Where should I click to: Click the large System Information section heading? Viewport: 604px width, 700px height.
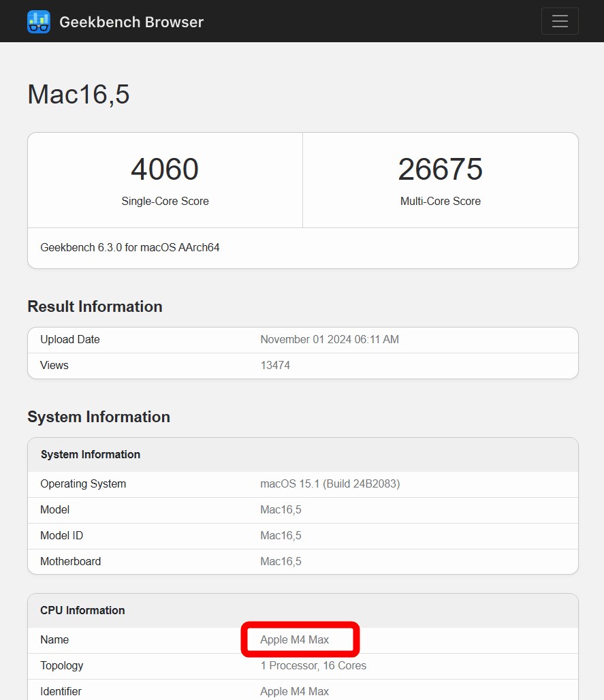point(99,417)
